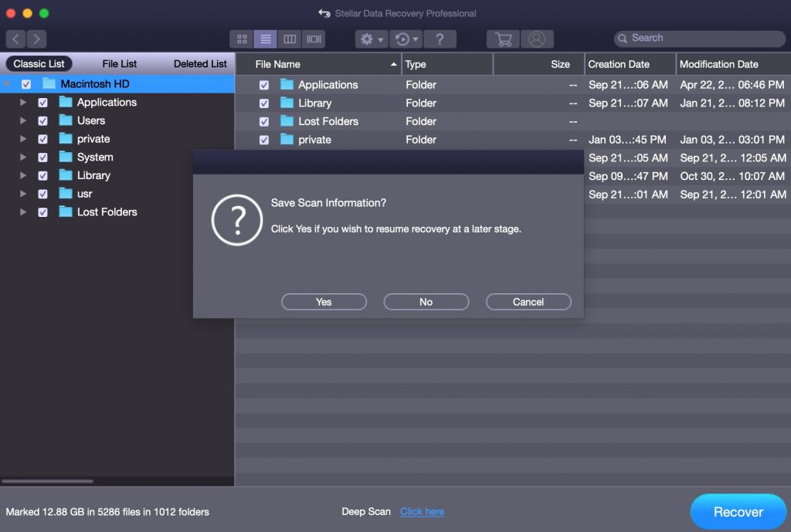Click Yes to save scan information
The height and width of the screenshot is (532, 791).
tap(324, 302)
